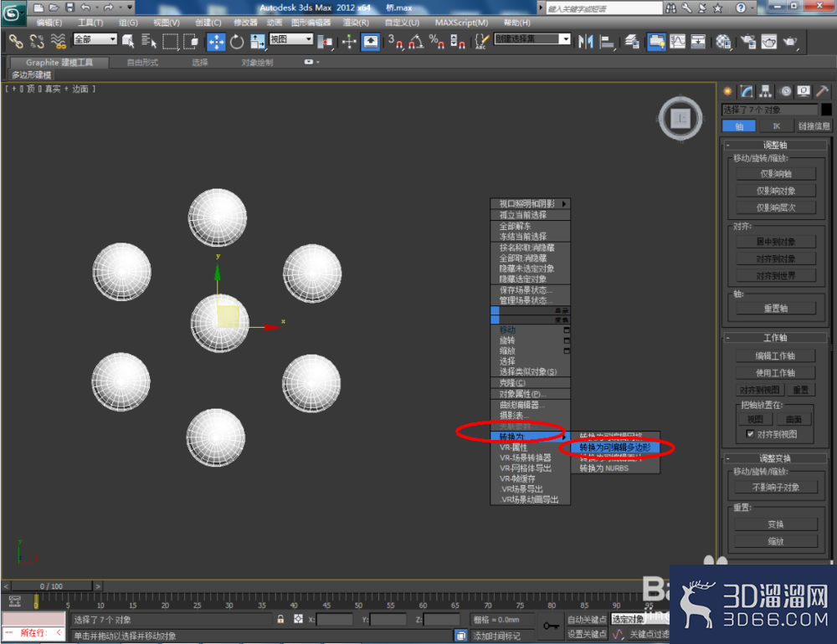Collapse the 调整轴 rollout
This screenshot has height=644, width=837.
tap(775, 145)
